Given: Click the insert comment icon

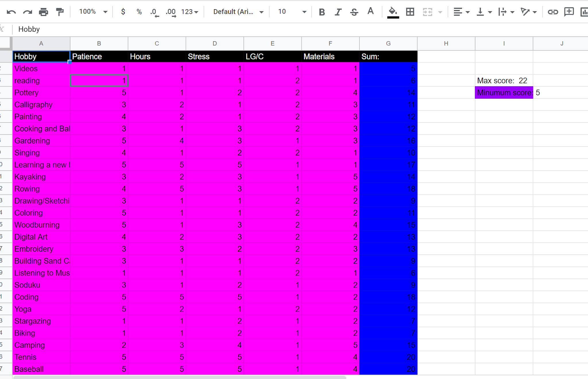Looking at the screenshot, I should pos(569,12).
